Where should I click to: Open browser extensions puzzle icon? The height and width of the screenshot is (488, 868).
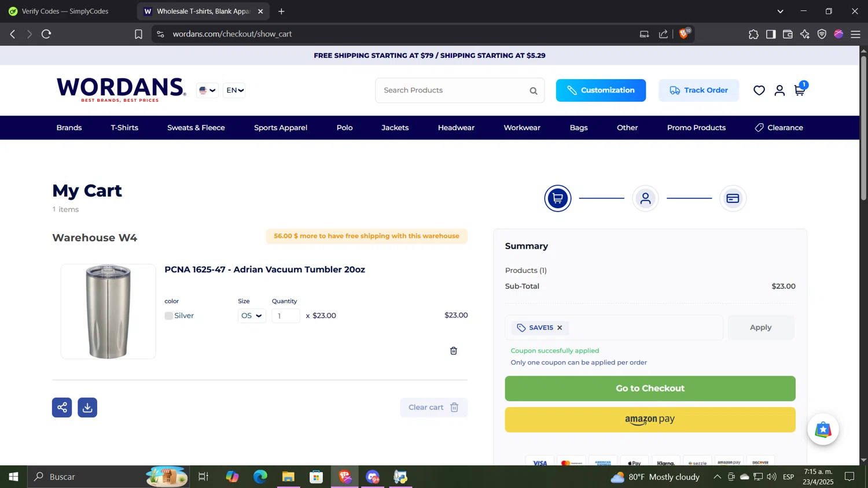pos(753,34)
